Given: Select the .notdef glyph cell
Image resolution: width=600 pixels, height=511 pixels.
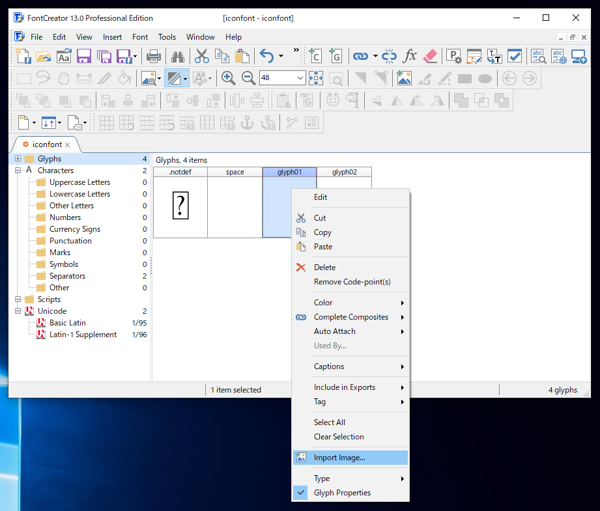Looking at the screenshot, I should [x=180, y=202].
